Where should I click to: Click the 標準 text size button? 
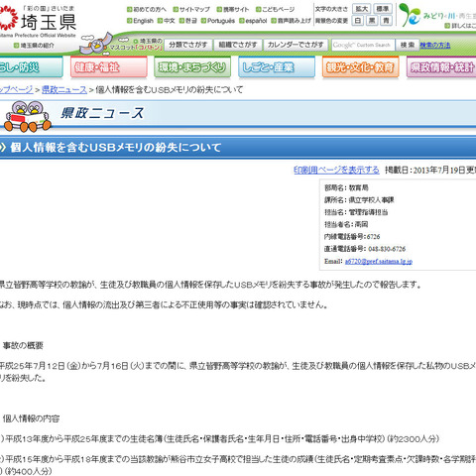[x=383, y=9]
